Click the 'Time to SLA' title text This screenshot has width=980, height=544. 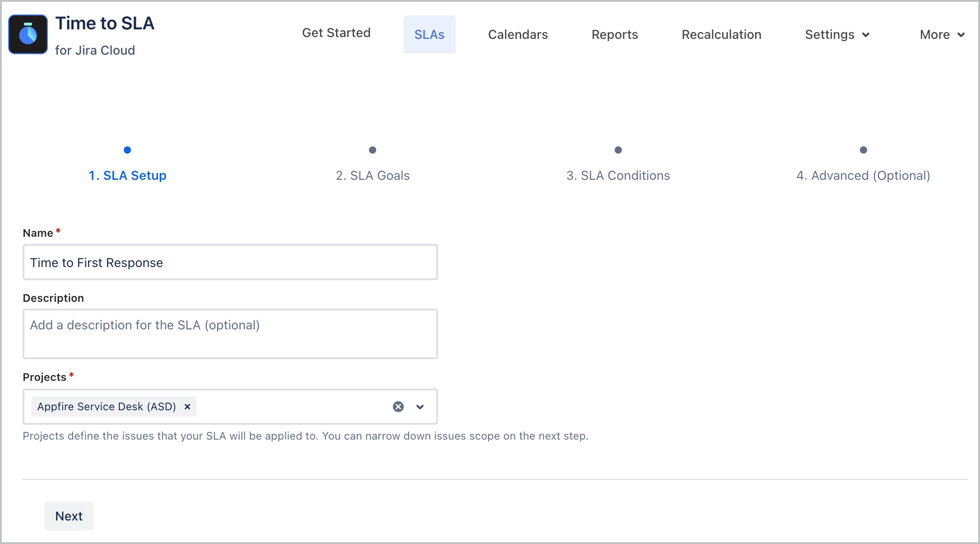tap(105, 23)
